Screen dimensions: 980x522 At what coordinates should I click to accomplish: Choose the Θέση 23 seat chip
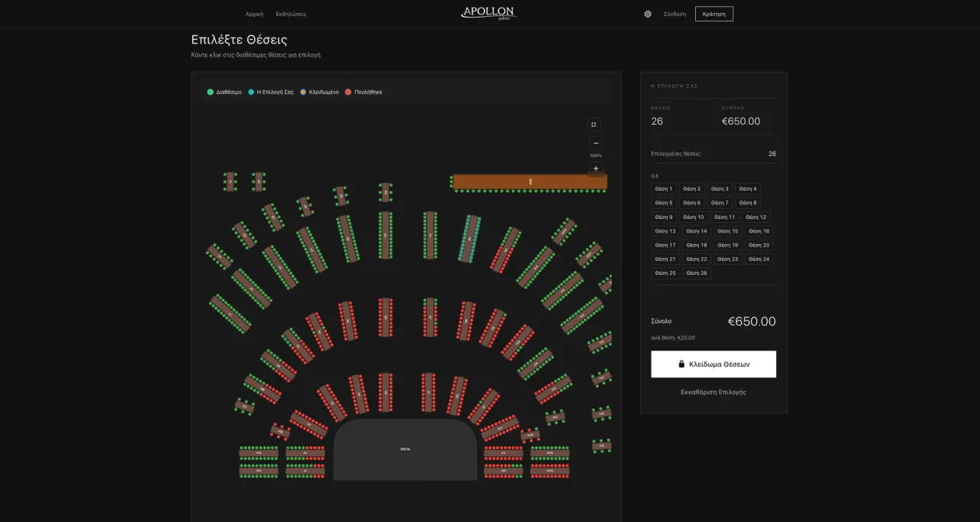click(728, 259)
